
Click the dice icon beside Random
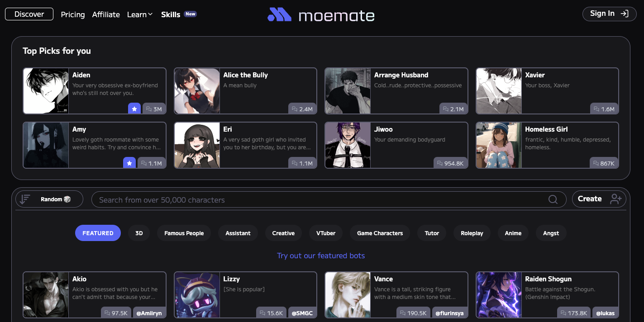tap(67, 199)
